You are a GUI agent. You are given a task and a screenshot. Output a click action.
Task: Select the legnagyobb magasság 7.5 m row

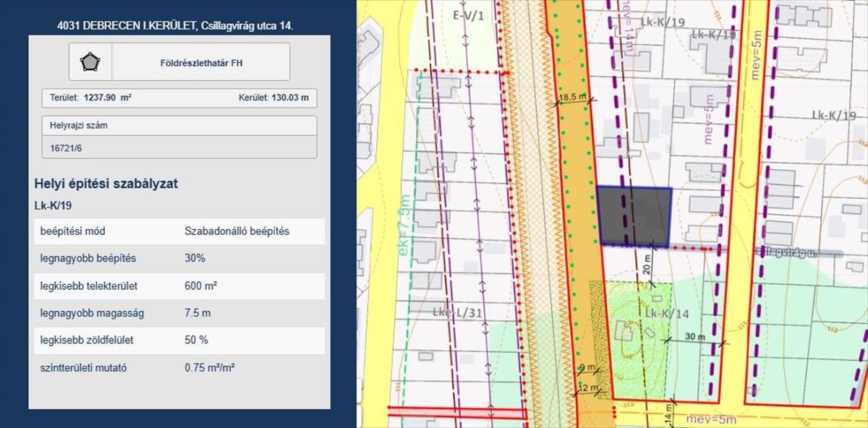click(x=179, y=313)
